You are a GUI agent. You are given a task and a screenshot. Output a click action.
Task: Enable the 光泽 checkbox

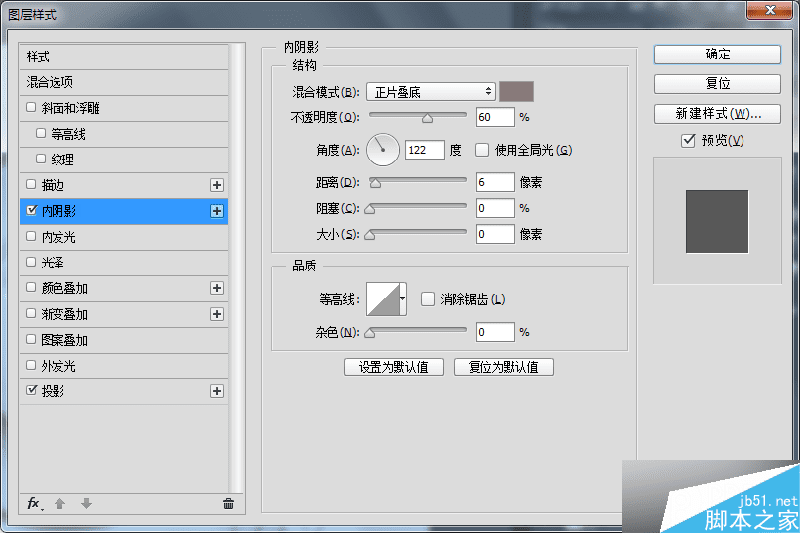click(x=31, y=262)
